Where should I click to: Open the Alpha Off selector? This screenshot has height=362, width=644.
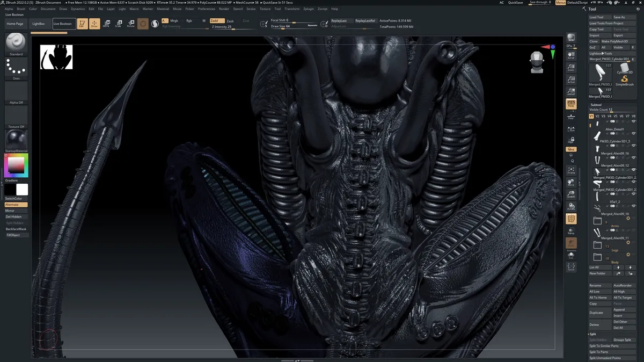pos(16,92)
